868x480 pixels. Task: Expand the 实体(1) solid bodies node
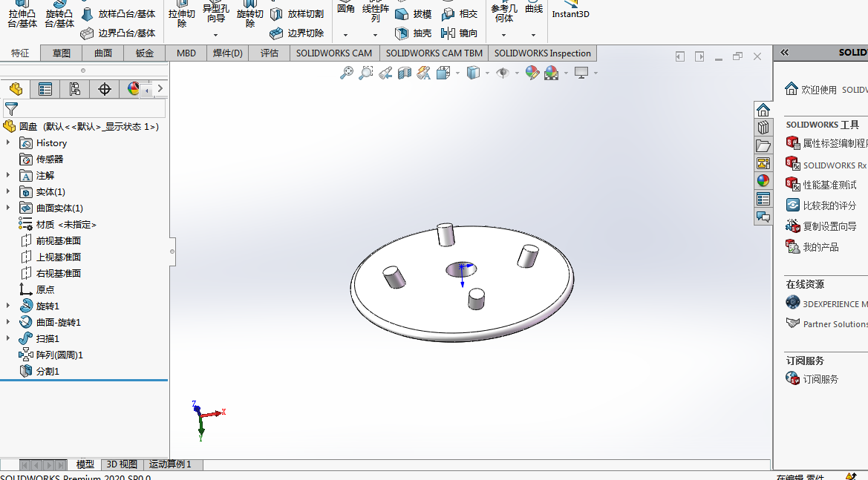click(7, 192)
